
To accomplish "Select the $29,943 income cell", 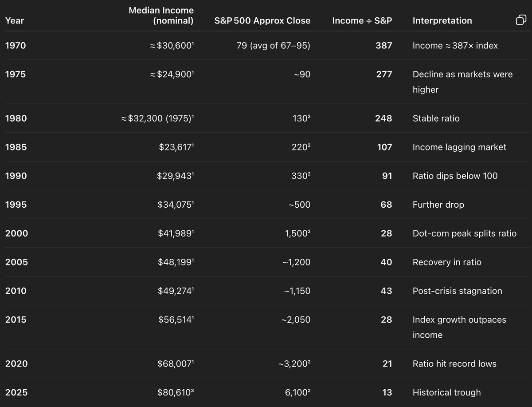I will (x=176, y=176).
